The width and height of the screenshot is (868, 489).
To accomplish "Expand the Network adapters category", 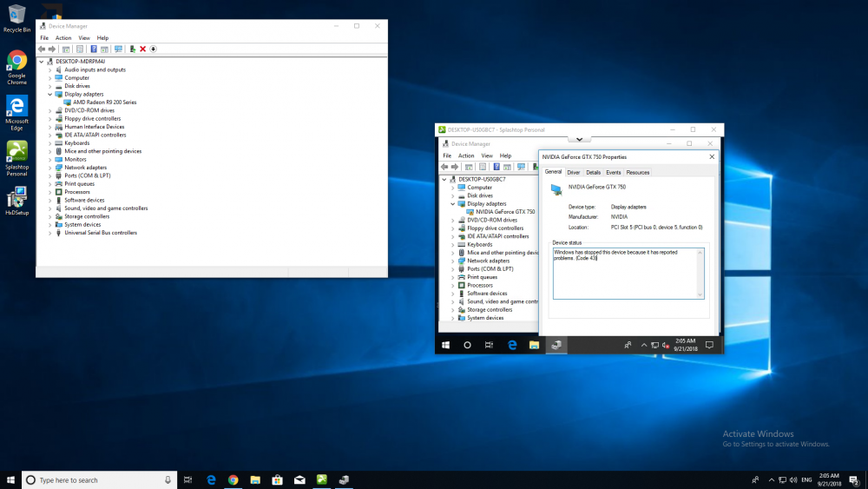I will click(49, 168).
